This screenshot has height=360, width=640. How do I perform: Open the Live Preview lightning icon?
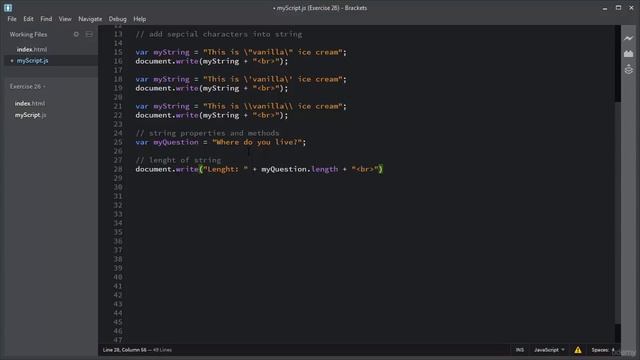(629, 38)
